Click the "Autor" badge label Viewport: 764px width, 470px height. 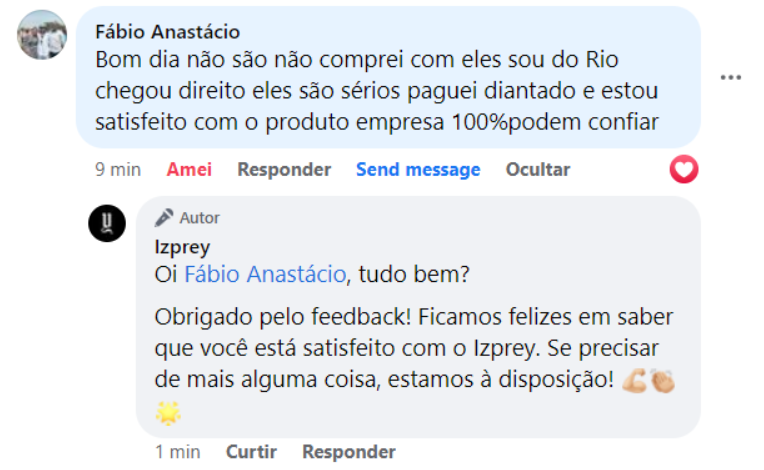[x=200, y=218]
